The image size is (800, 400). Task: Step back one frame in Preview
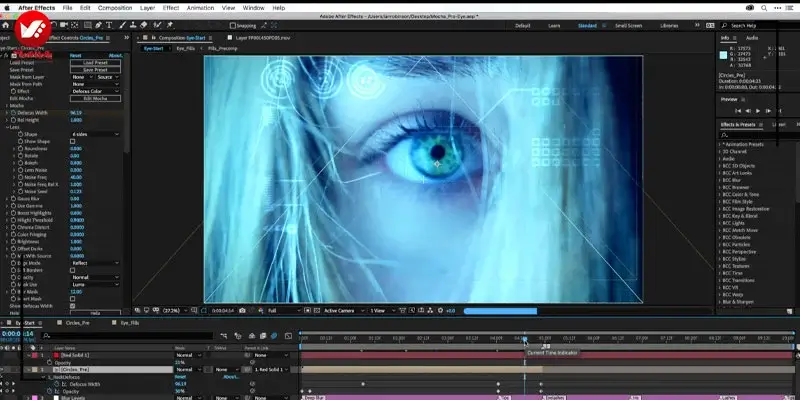coord(748,111)
